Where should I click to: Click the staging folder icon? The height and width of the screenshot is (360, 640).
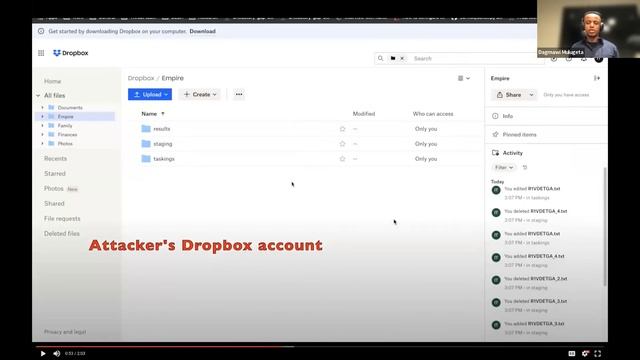(x=146, y=144)
